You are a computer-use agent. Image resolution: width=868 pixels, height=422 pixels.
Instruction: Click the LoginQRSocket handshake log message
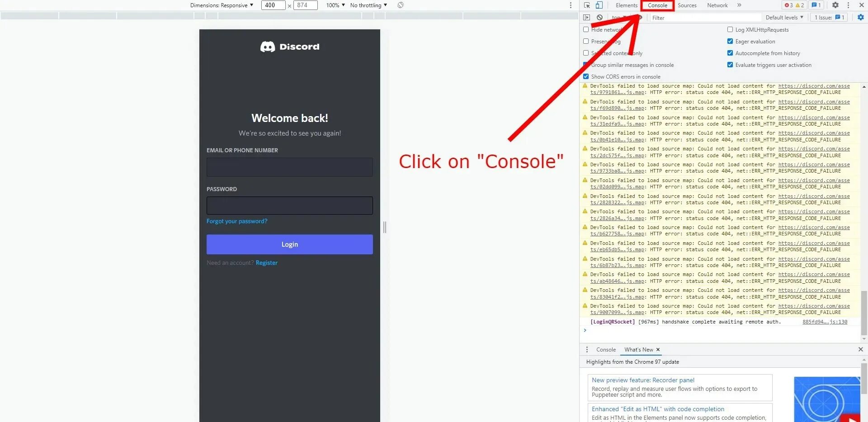[685, 322]
